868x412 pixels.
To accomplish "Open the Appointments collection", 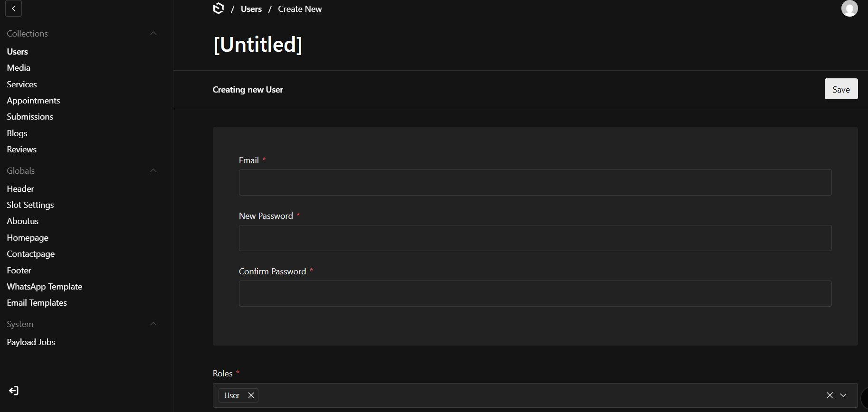I will (33, 101).
